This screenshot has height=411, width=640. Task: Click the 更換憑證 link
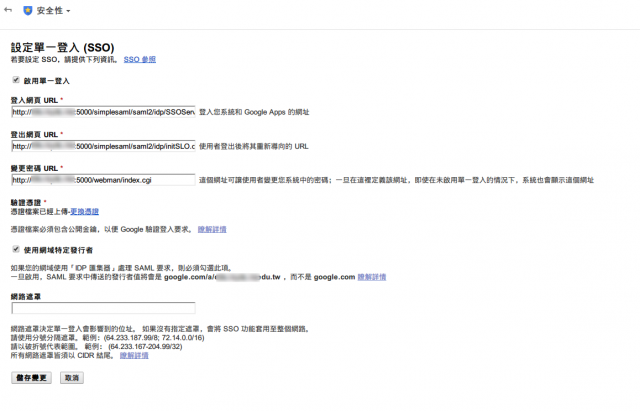84,211
